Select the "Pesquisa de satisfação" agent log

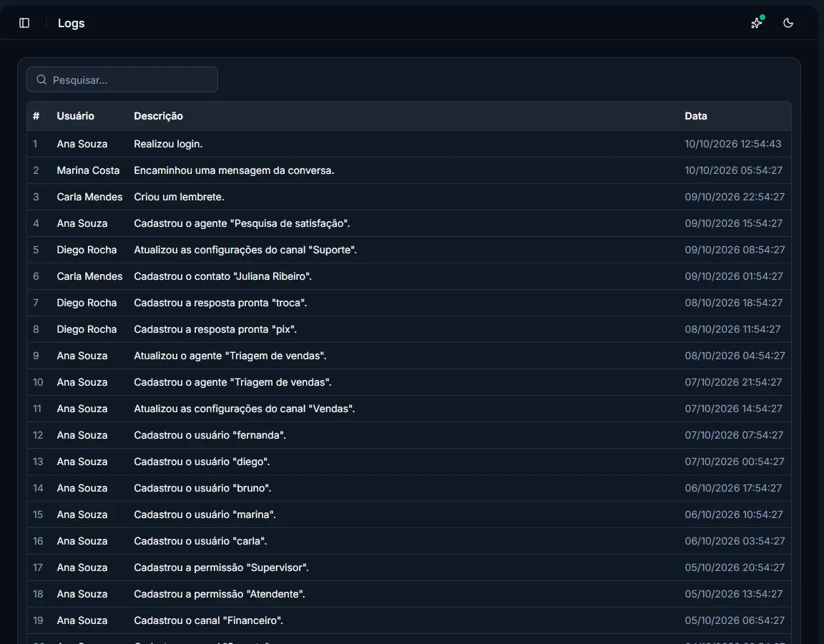[x=242, y=223]
